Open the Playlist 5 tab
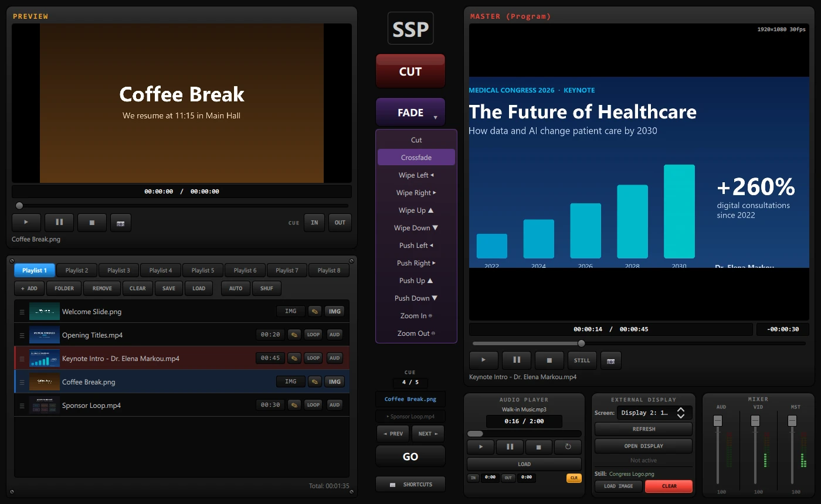821x504 pixels. (203, 270)
